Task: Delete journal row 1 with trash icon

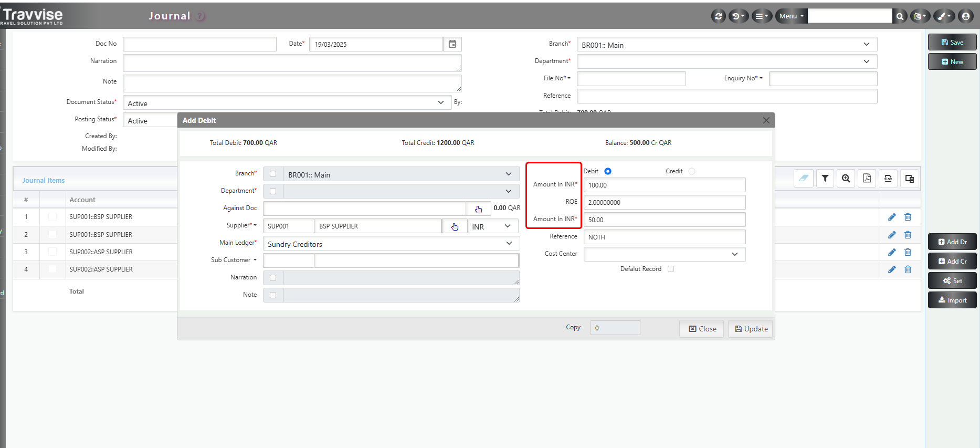Action: click(x=908, y=217)
